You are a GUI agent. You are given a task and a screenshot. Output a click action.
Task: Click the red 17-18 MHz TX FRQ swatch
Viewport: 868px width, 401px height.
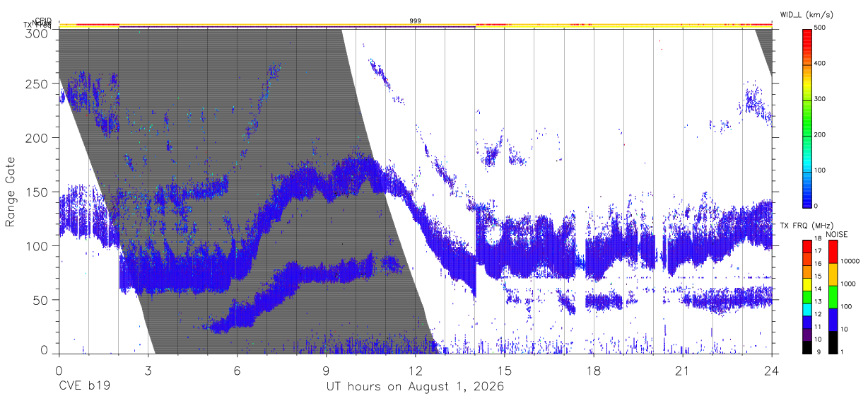(x=807, y=246)
